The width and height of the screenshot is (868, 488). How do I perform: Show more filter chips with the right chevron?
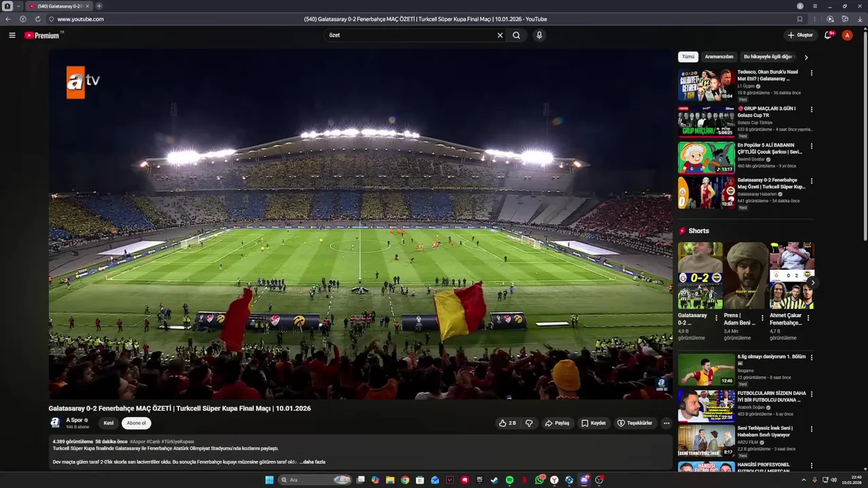806,58
